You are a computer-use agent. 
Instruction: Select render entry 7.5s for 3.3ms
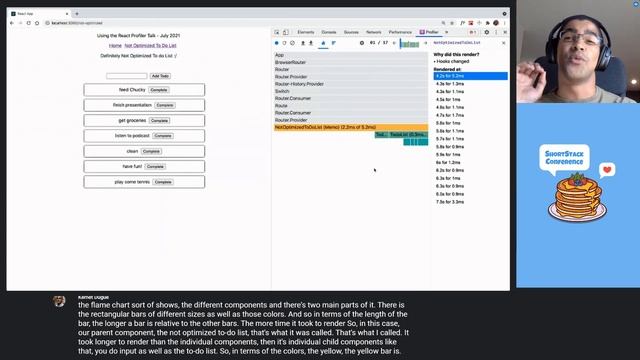[x=471, y=202]
